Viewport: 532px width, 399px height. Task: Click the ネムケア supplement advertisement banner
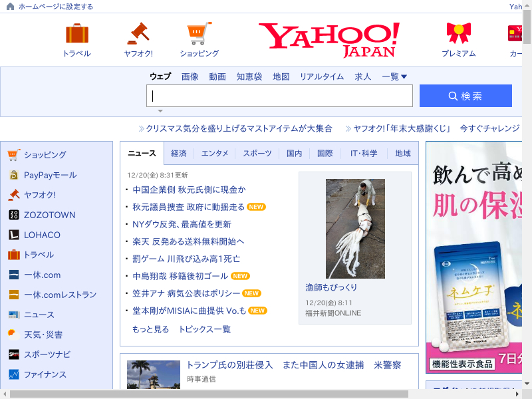pos(473,257)
